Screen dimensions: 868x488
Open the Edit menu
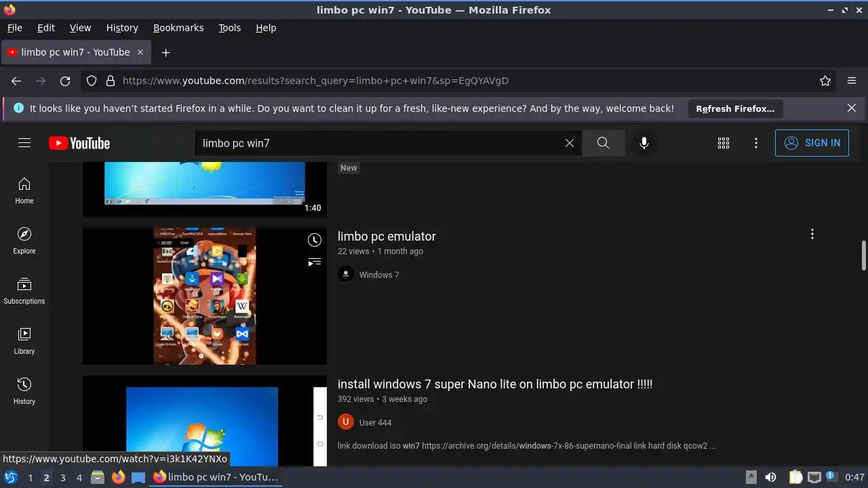(x=46, y=28)
